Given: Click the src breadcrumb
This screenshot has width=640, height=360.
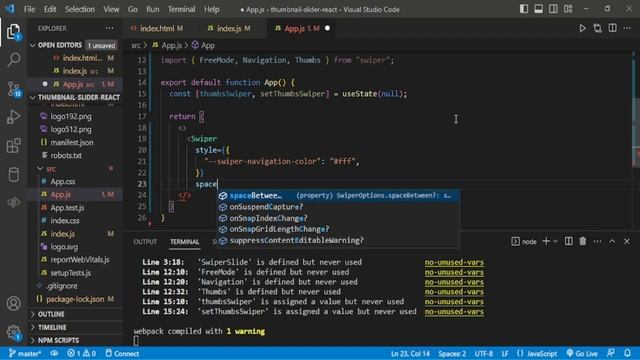Looking at the screenshot, I should tap(136, 45).
